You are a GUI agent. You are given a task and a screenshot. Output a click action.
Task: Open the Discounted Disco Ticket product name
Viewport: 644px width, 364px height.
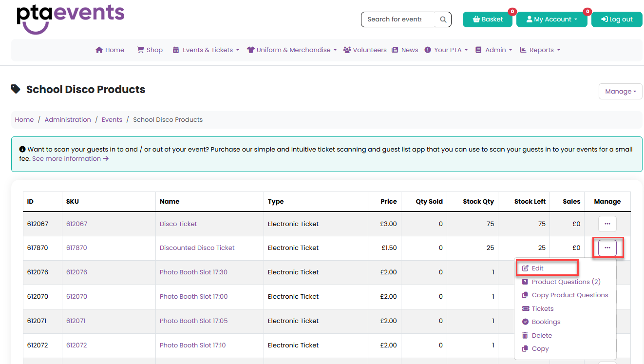click(x=197, y=248)
